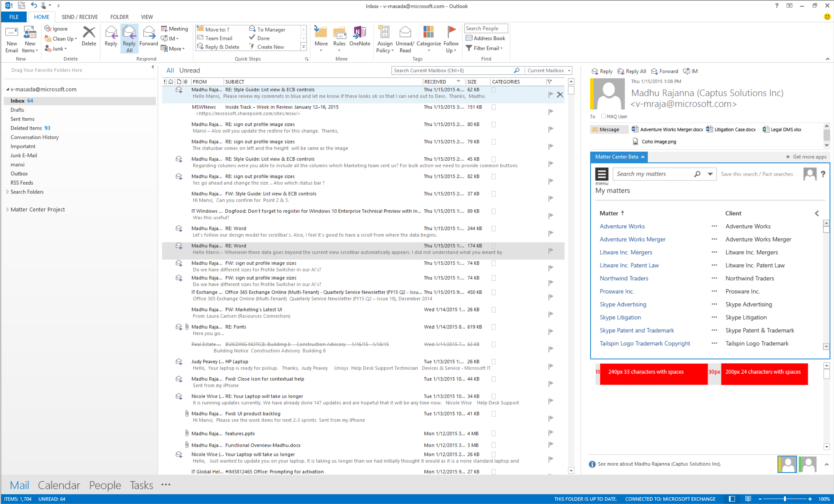Go to Calendar in navigation bar
This screenshot has width=834, height=504.
click(59, 485)
